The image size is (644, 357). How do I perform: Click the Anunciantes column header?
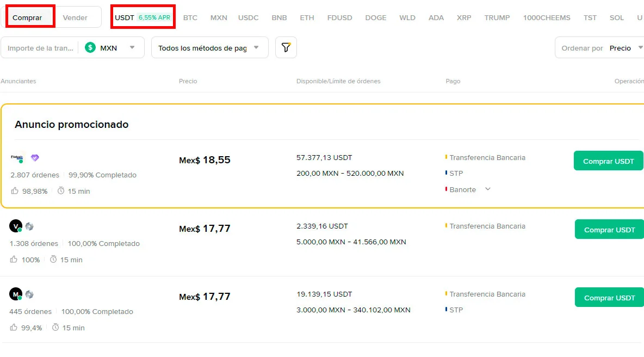coord(18,81)
